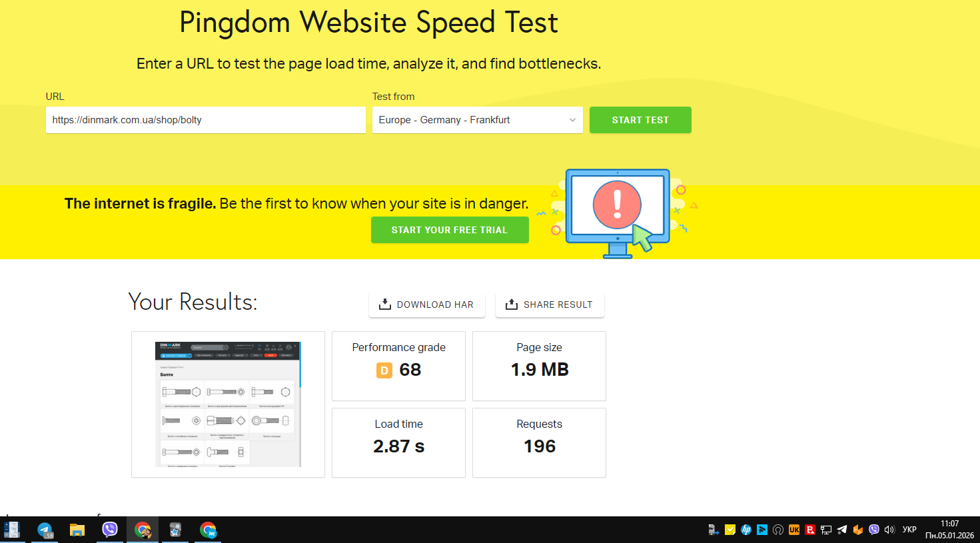Screen dimensions: 980x543
Task: Open the volume control in the tray
Action: click(889, 530)
